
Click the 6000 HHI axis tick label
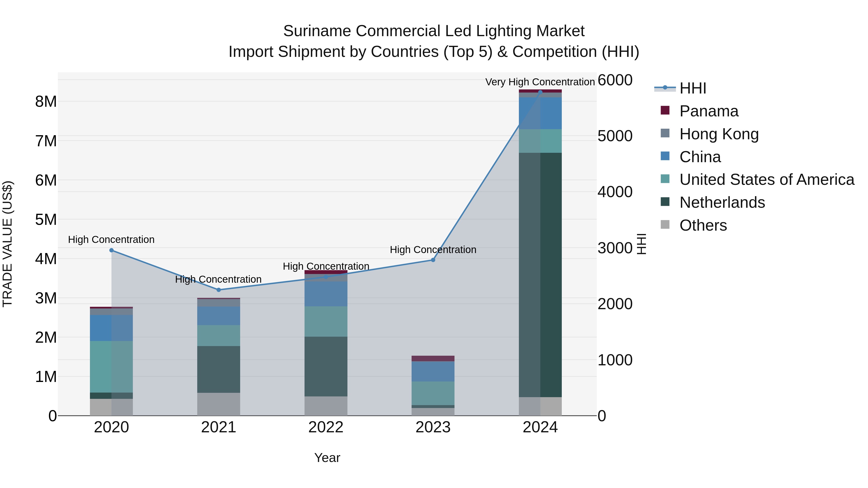point(615,80)
